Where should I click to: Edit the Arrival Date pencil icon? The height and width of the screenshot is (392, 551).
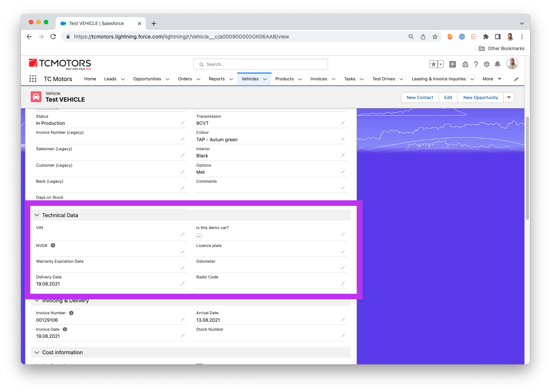pyautogui.click(x=343, y=320)
